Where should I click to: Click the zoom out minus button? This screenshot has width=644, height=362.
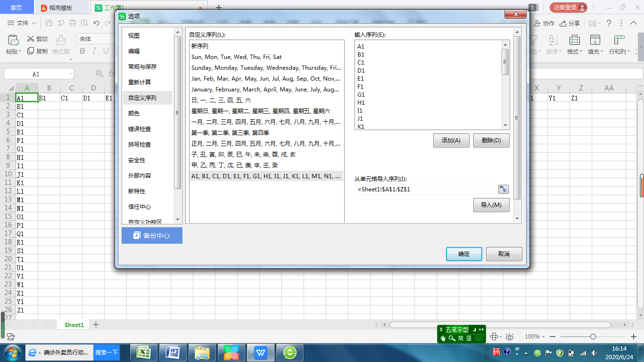(553, 337)
